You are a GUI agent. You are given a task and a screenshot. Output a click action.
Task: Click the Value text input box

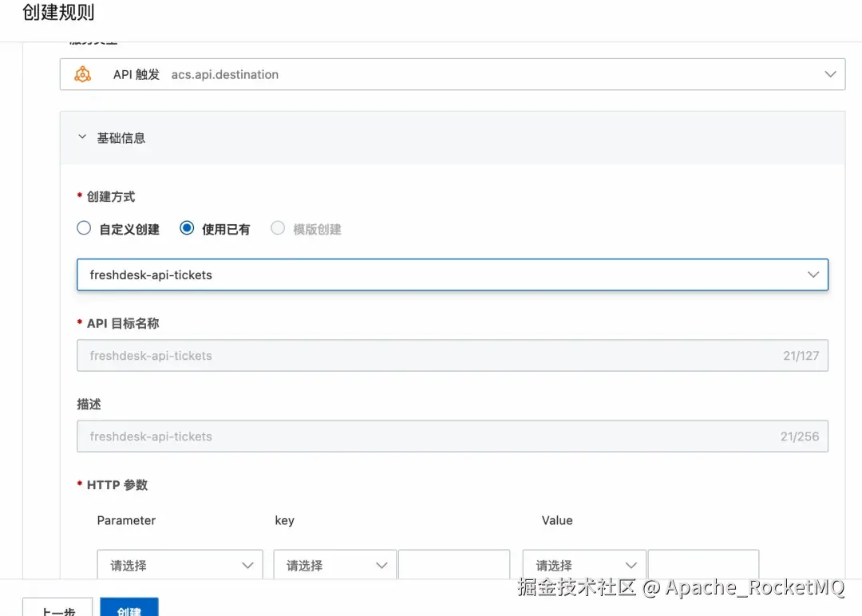pos(704,564)
